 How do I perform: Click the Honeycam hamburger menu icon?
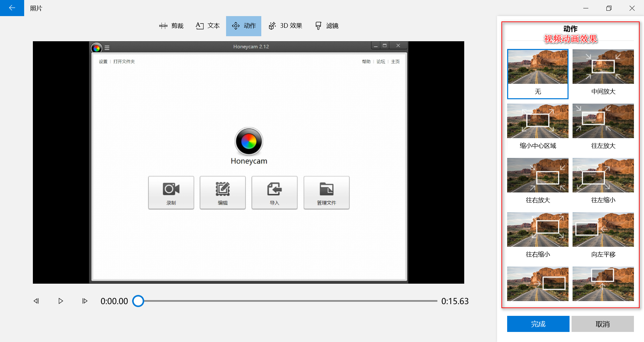(x=107, y=48)
